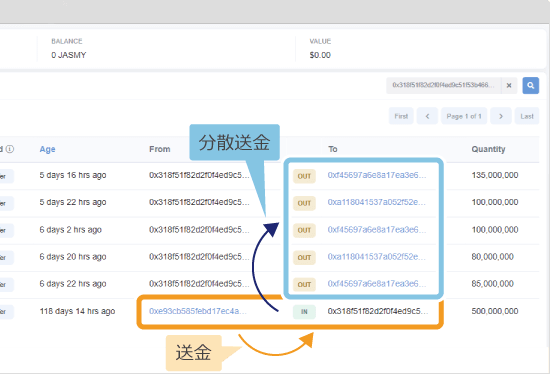
Task: Click the quantity 85,000,000
Action: coord(492,283)
